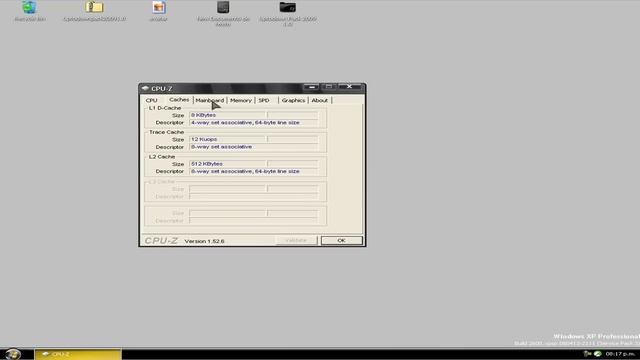The image size is (640, 360).
Task: Open the image file desktop icon
Action: coord(159,7)
